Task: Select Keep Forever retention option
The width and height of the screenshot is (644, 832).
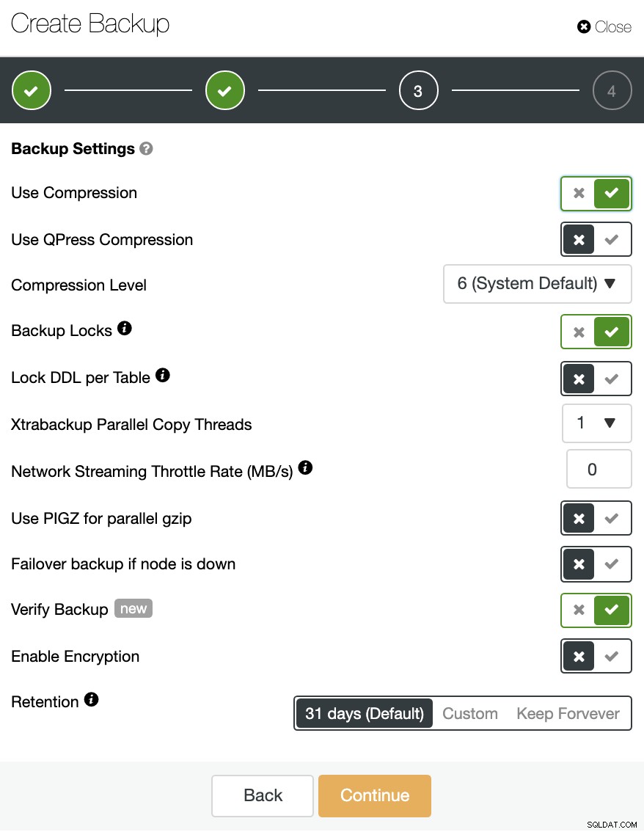Action: click(x=568, y=714)
